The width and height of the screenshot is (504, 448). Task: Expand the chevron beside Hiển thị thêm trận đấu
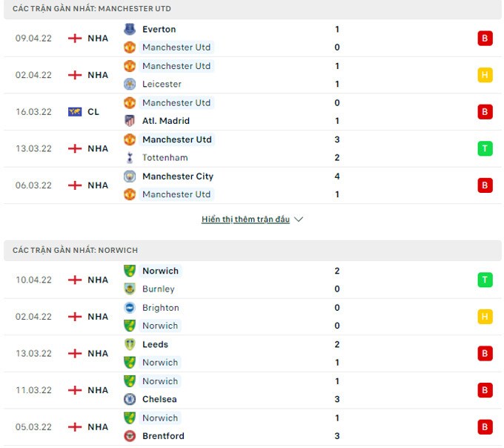(299, 220)
